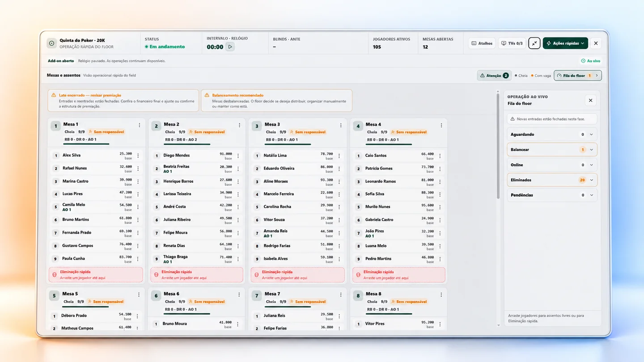The height and width of the screenshot is (362, 644).
Task: Click the Eliminação rápida zone under Mesa 1
Action: (96, 275)
